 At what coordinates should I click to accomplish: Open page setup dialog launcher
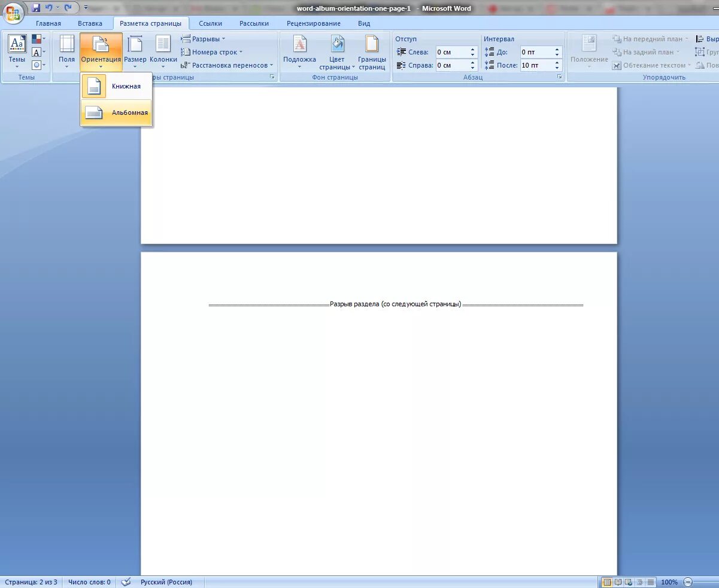tap(272, 77)
